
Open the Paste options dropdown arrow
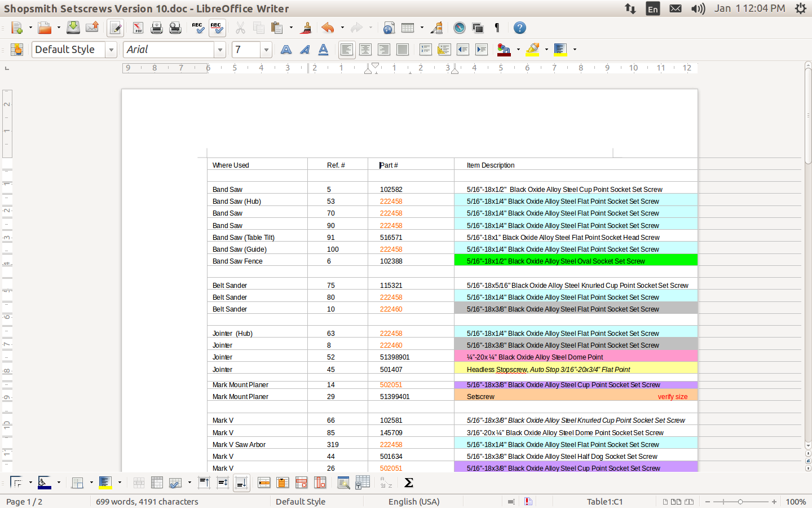[291, 28]
